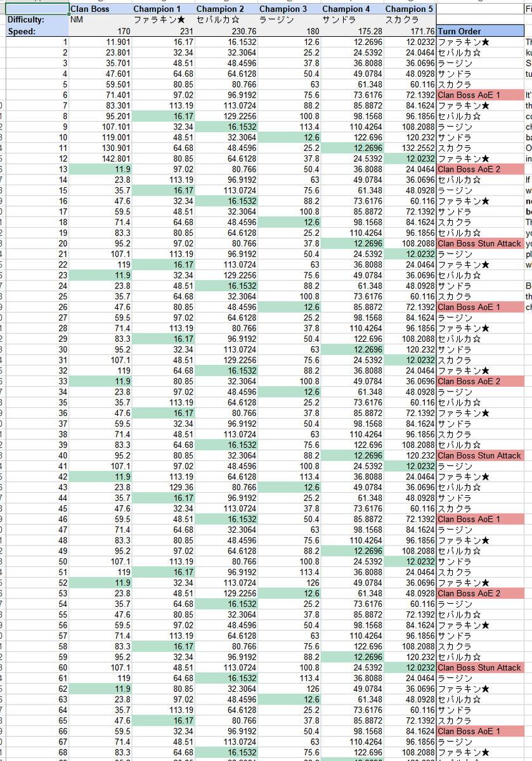
Task: Select "Clan Boss AoE 2" in turn 13 row
Action: click(480, 169)
